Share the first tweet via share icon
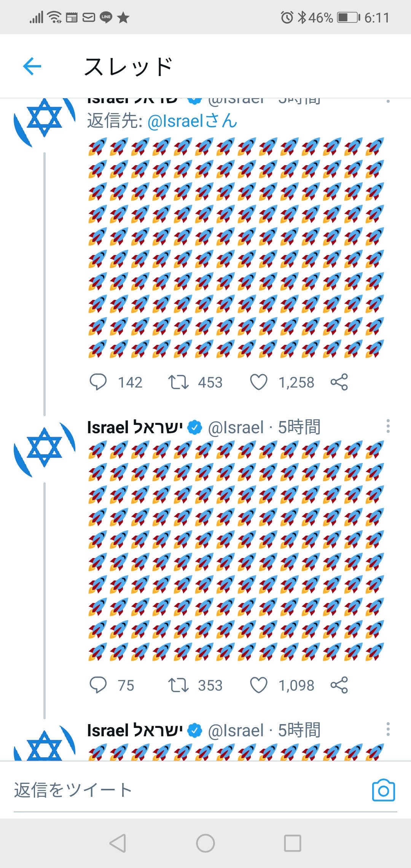The height and width of the screenshot is (868, 411). 339,382
